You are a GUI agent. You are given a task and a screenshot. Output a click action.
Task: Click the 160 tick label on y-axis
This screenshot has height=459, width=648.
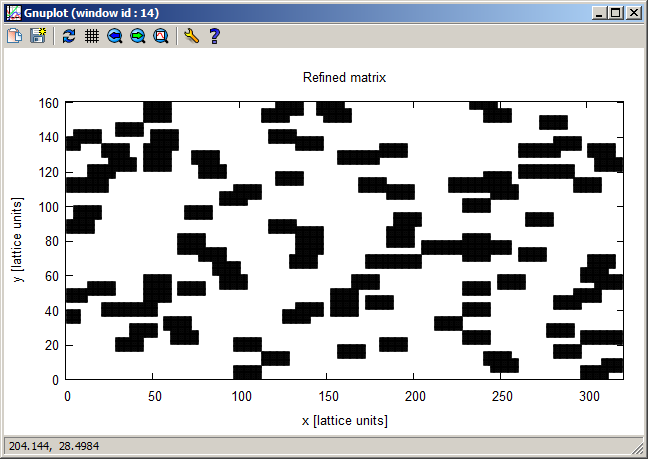[48, 103]
